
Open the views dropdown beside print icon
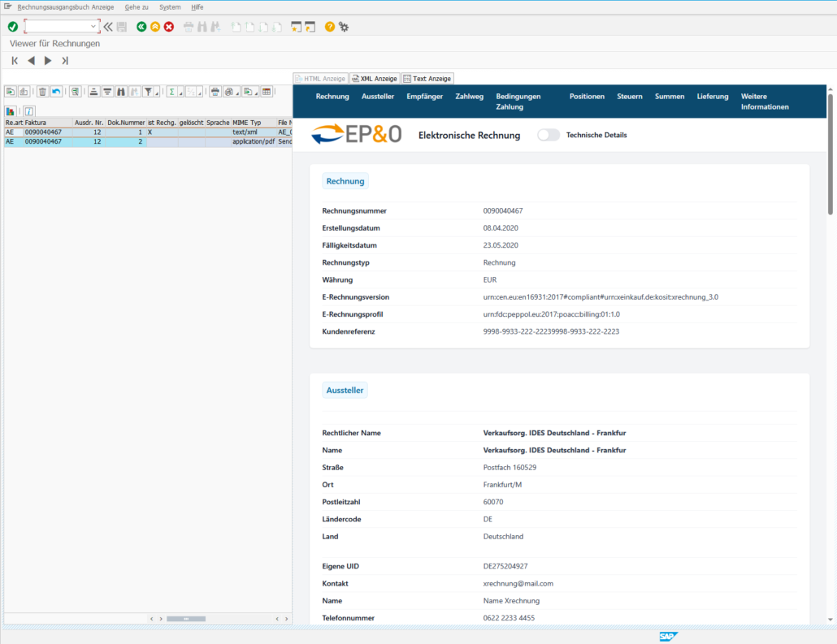click(x=237, y=93)
